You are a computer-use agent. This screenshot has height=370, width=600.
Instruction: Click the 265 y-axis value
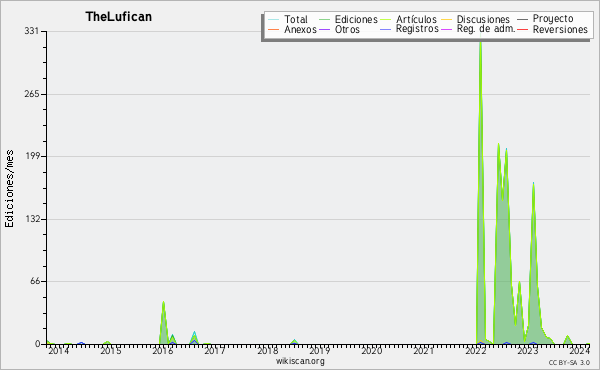pyautogui.click(x=32, y=94)
